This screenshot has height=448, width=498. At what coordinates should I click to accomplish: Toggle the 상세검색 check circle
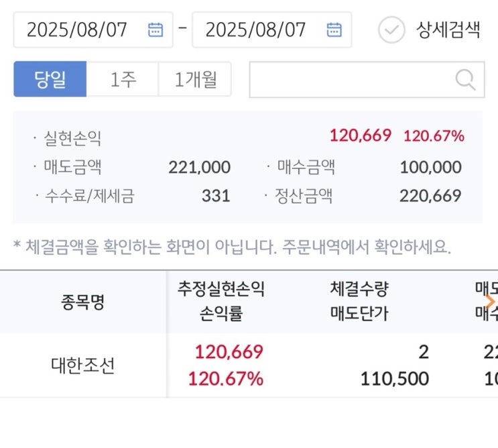point(391,30)
